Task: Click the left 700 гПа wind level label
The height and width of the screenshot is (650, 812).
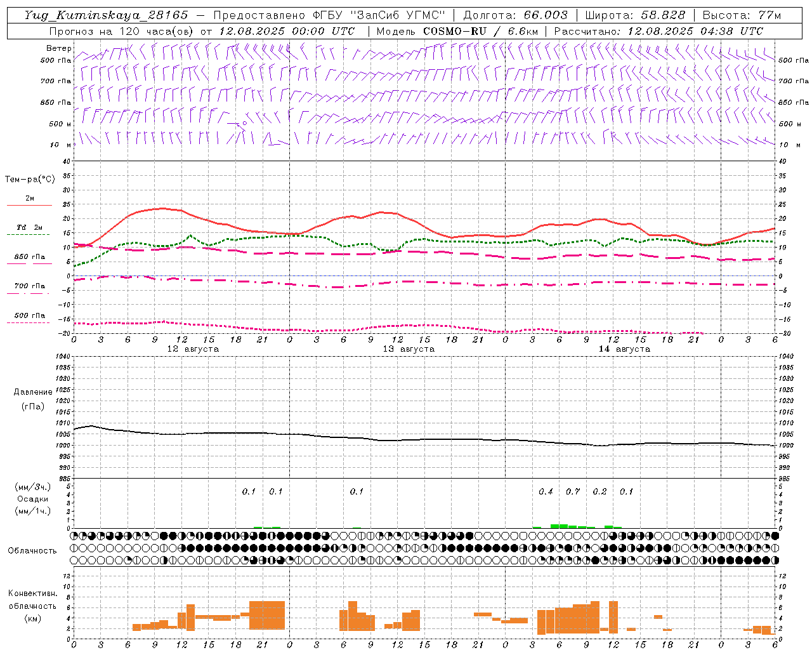Action: [56, 81]
